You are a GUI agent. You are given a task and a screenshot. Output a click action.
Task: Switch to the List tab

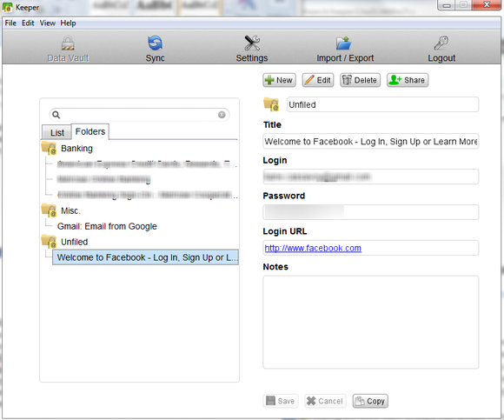(x=56, y=132)
